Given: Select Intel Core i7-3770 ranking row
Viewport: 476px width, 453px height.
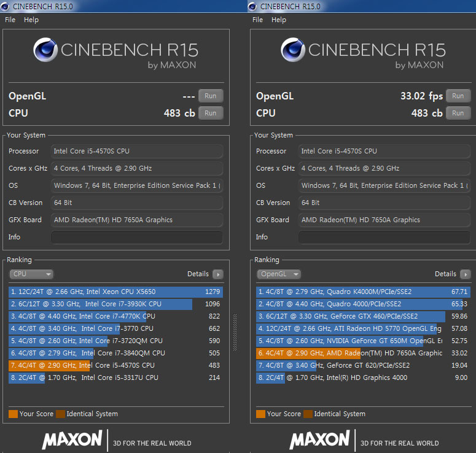Looking at the screenshot, I should (x=115, y=328).
